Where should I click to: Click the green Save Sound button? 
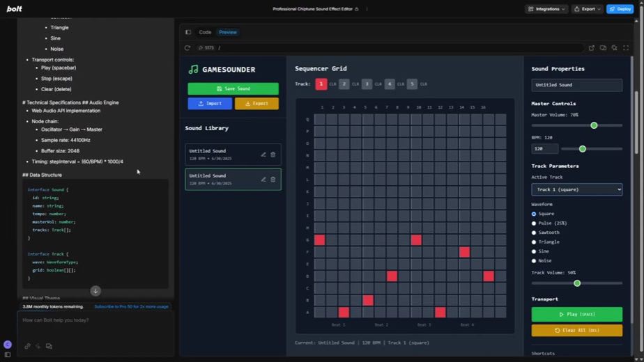pyautogui.click(x=233, y=88)
